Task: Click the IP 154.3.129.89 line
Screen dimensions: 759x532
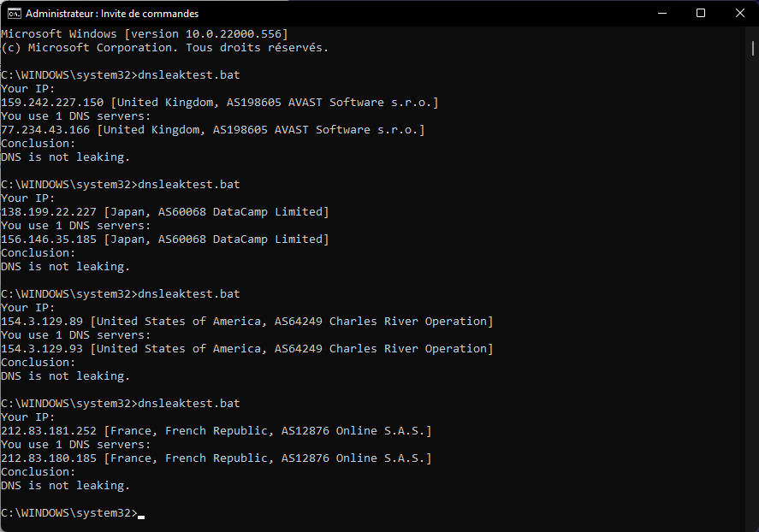Action: point(247,322)
